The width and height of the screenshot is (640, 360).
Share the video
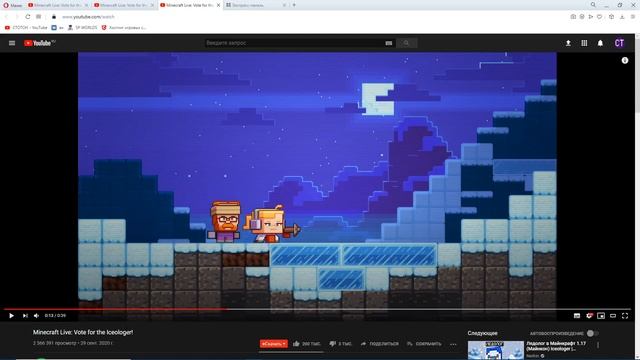tap(380, 344)
